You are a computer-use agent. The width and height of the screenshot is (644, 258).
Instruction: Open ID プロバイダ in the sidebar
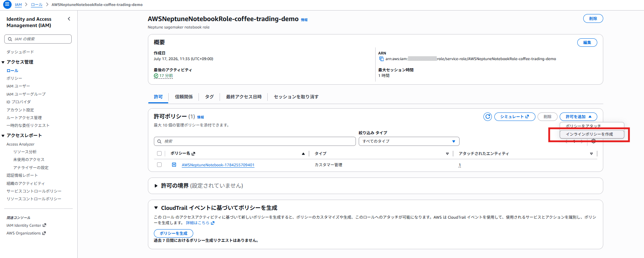coord(19,102)
